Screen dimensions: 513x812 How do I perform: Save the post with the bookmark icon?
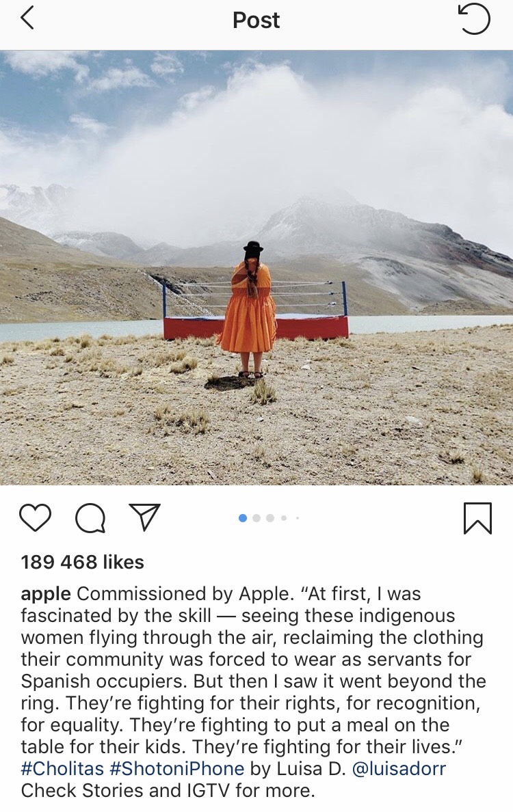[477, 518]
